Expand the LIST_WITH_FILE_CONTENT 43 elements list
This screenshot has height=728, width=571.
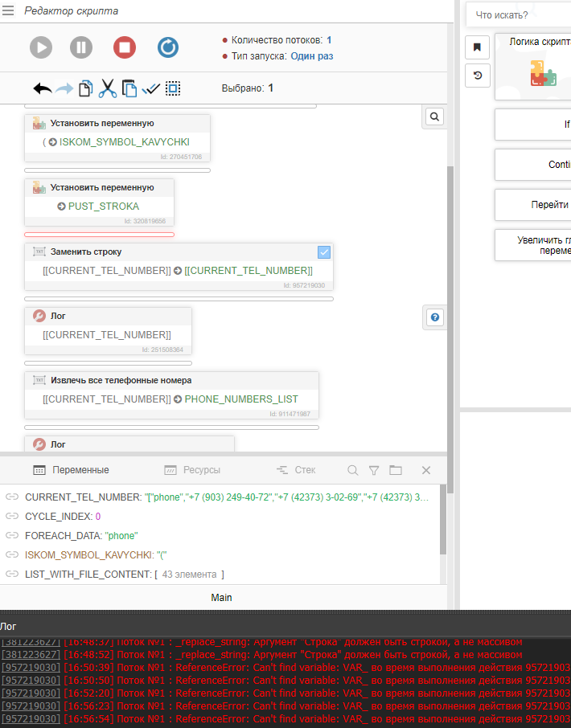coord(190,575)
